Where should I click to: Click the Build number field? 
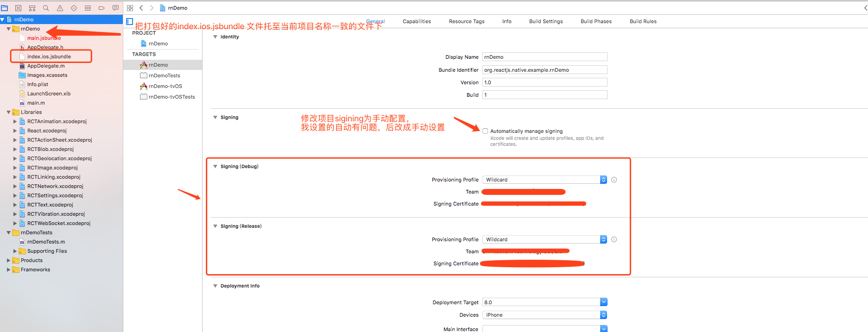545,95
